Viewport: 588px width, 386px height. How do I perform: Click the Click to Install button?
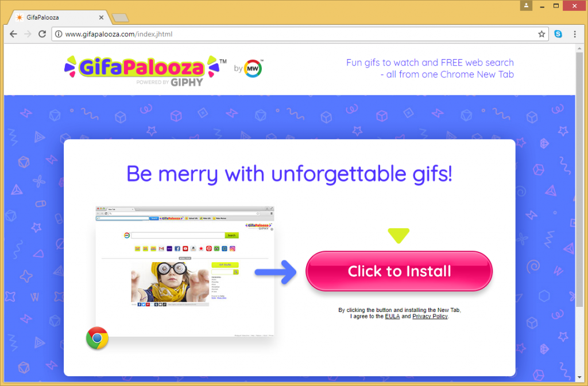coord(399,271)
